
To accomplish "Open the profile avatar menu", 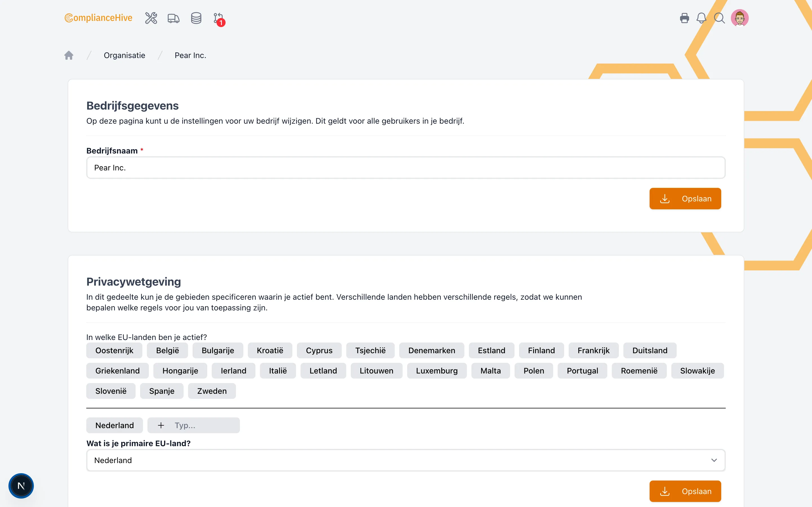I will click(740, 18).
